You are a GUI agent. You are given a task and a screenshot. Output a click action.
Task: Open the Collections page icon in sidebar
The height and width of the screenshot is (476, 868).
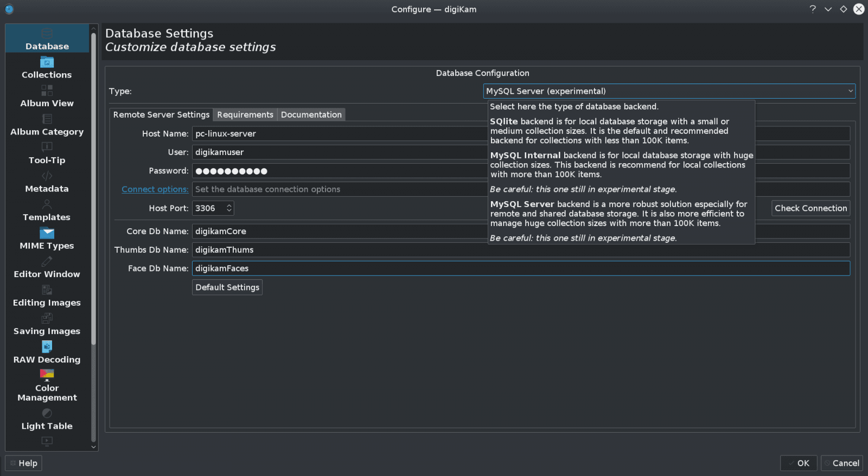47,62
